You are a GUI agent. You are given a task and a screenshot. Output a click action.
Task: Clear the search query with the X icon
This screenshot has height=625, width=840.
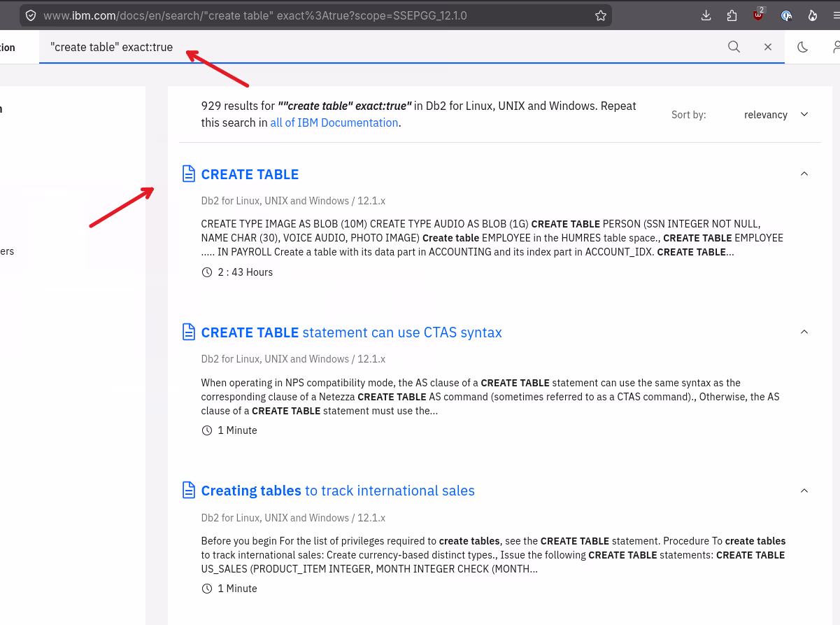click(768, 47)
